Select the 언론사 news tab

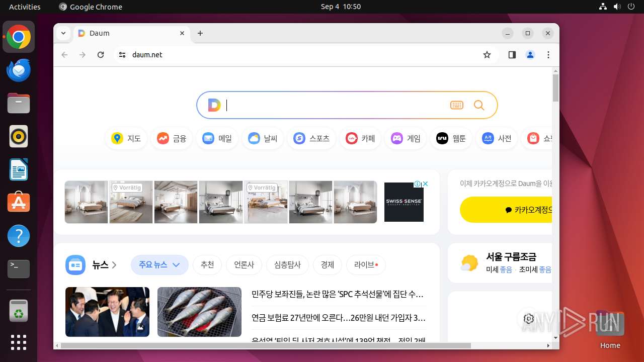click(x=244, y=264)
